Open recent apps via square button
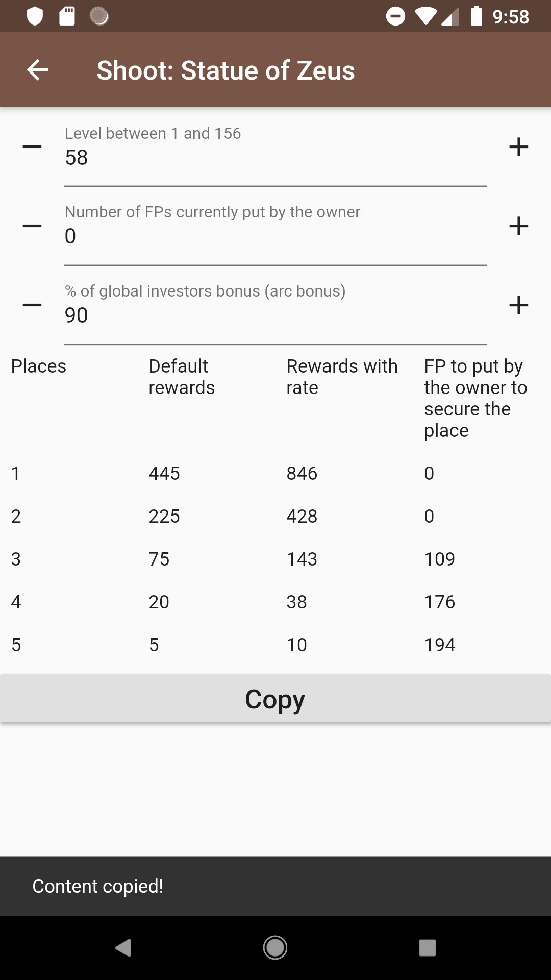 (427, 948)
